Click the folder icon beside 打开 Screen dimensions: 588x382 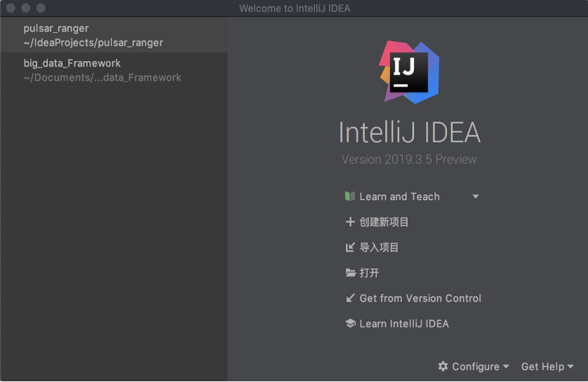coord(350,272)
